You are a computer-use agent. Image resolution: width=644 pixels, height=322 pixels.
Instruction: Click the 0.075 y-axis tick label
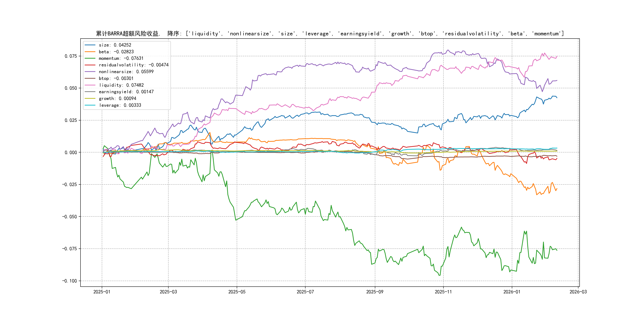click(71, 56)
